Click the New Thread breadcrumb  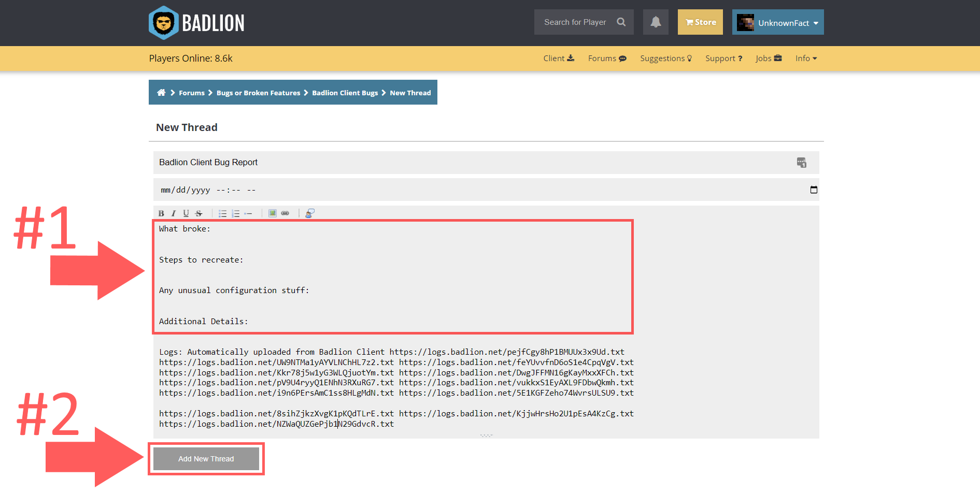pos(410,93)
